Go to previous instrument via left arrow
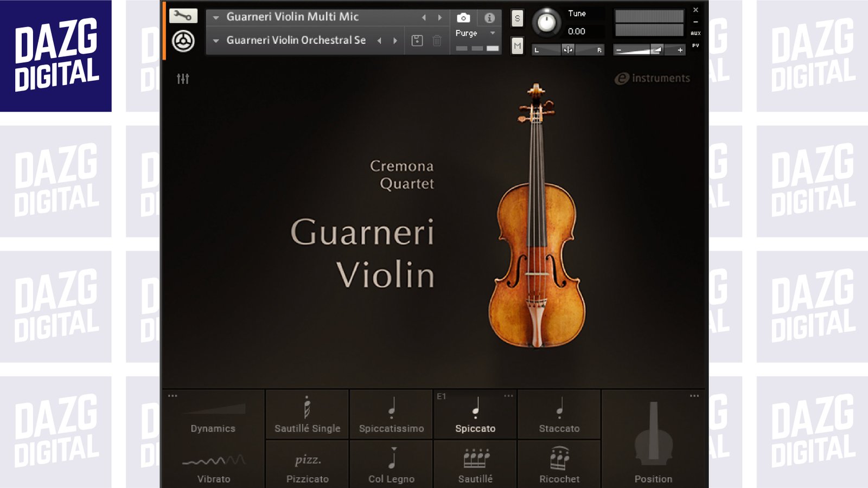The height and width of the screenshot is (488, 868). (424, 18)
